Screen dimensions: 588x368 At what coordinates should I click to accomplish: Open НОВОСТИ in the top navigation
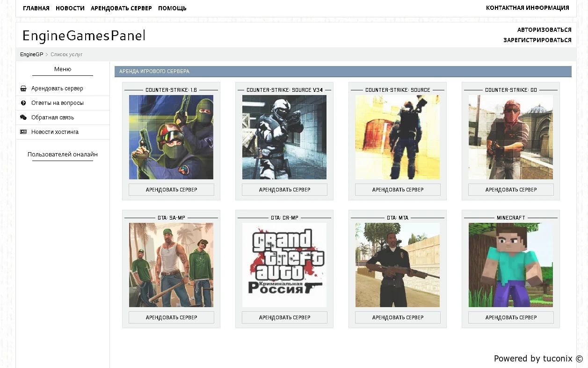[x=70, y=8]
